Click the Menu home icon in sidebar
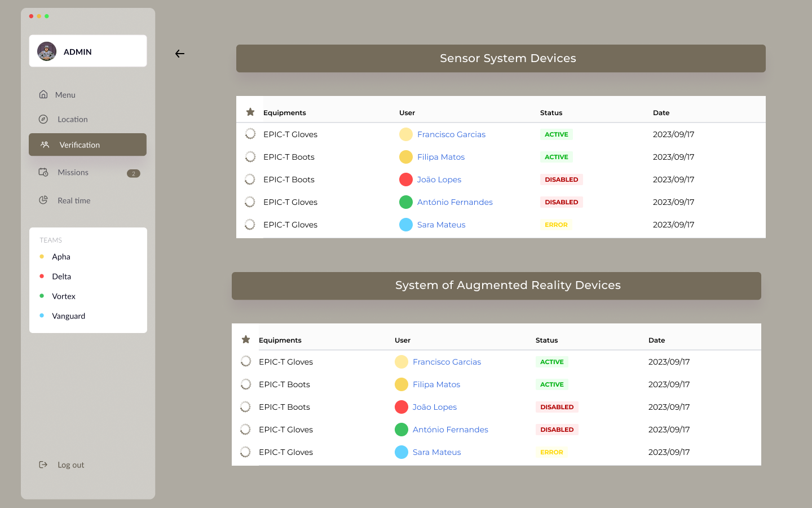The height and width of the screenshot is (508, 812). (x=43, y=94)
